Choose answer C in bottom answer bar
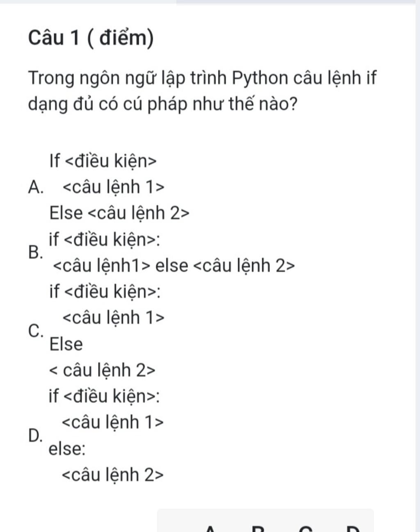420x532 pixels. (305, 528)
